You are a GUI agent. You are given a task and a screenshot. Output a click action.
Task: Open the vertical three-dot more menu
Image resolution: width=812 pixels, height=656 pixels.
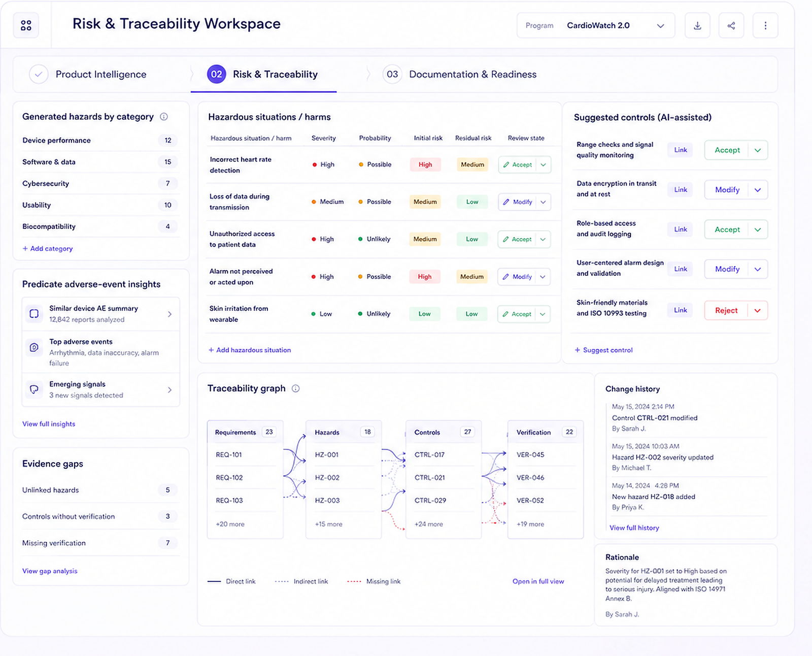coord(765,25)
